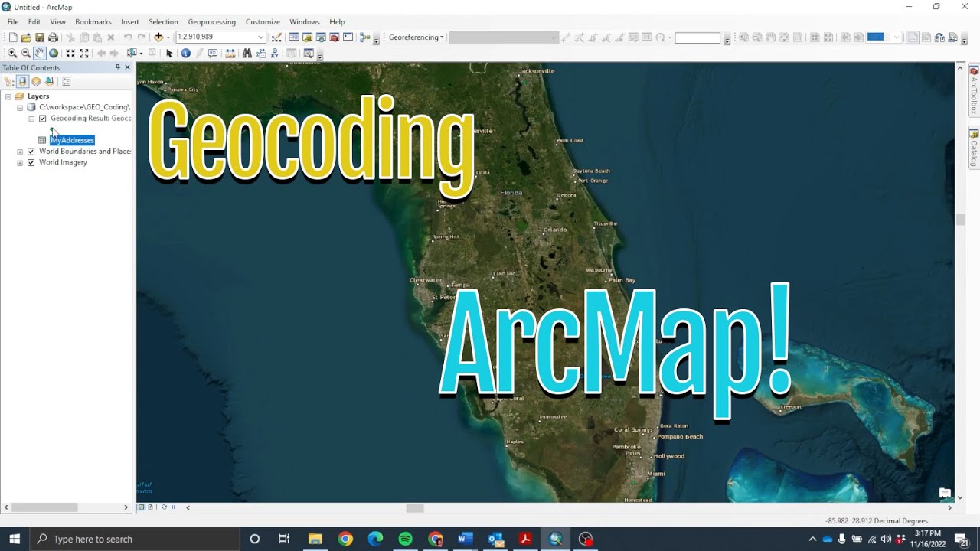Open the Selection menu

click(x=163, y=22)
